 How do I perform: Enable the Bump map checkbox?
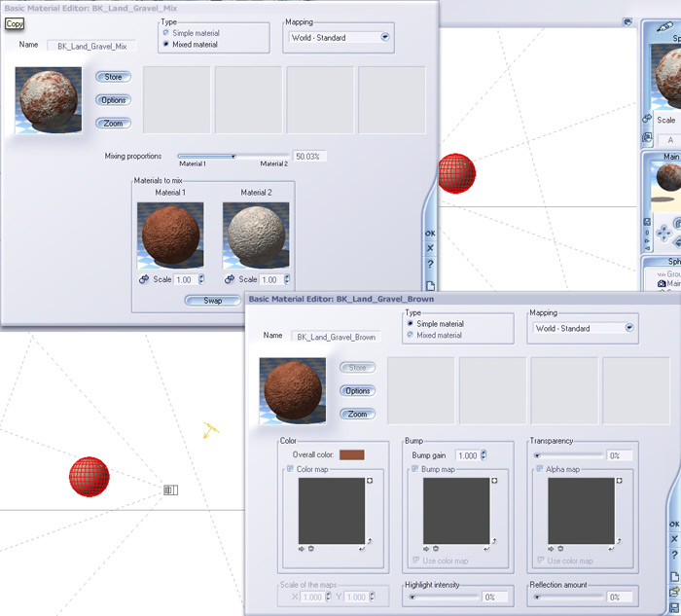[x=414, y=469]
